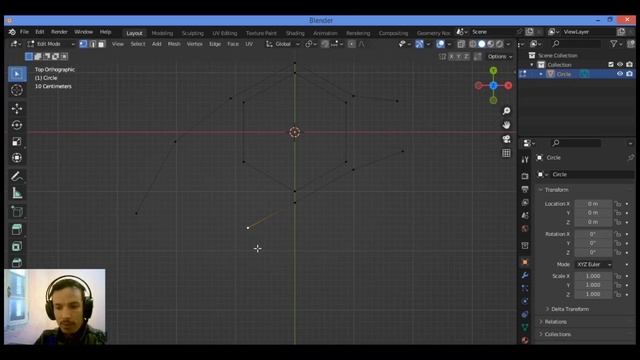Open rotation Mode XYZ Euler dropdown
This screenshot has height=360, width=640.
click(x=593, y=264)
